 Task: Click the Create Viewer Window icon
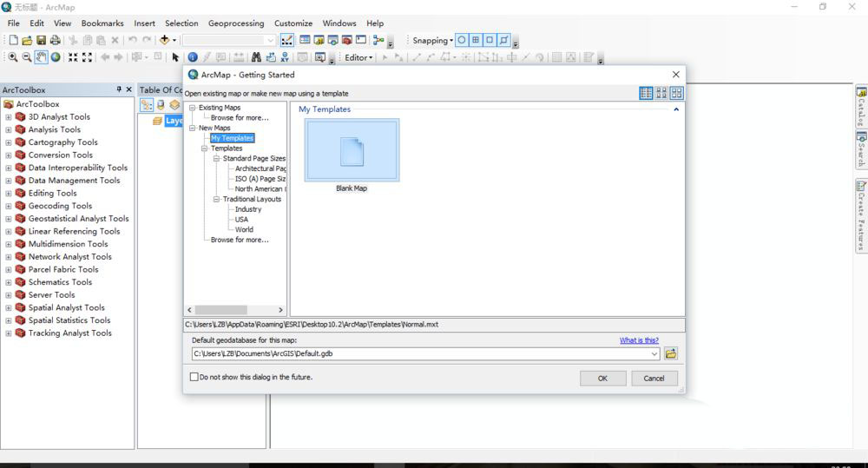(320, 57)
